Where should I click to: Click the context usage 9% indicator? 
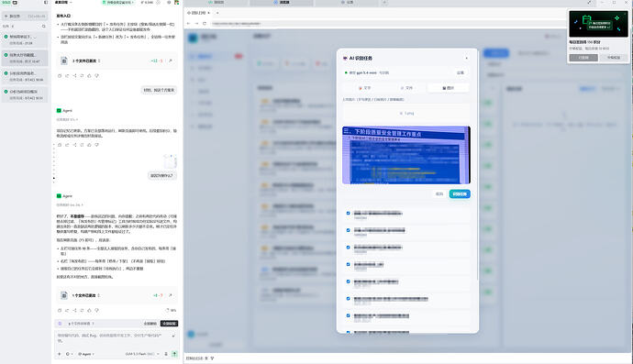tap(172, 310)
